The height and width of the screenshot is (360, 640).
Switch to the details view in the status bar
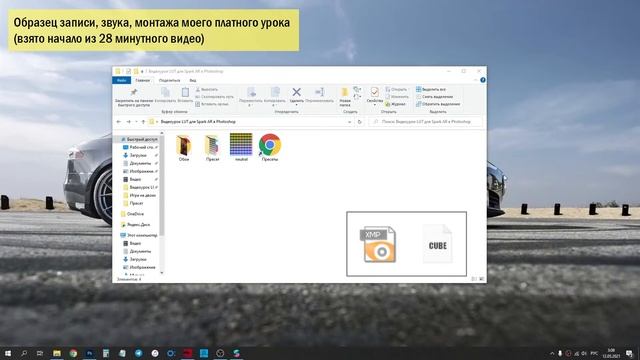[x=474, y=279]
